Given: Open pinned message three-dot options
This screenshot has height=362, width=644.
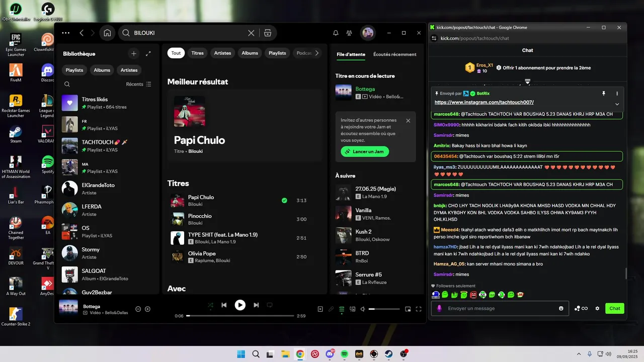Looking at the screenshot, I should (x=617, y=94).
